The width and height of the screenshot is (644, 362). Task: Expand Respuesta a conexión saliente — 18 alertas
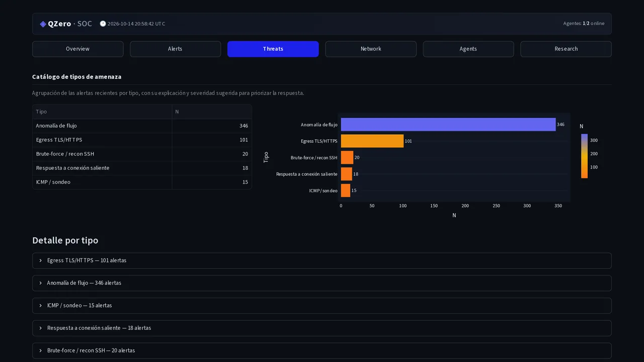[322, 328]
